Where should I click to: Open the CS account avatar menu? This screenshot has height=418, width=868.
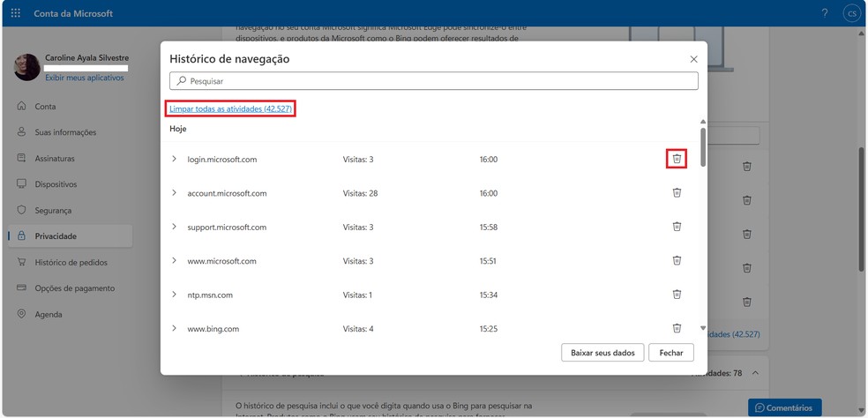(851, 14)
